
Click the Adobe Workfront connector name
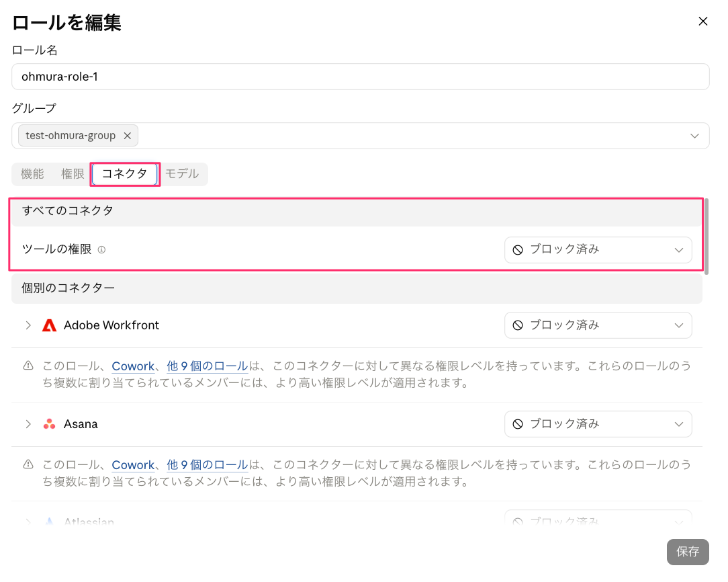111,325
